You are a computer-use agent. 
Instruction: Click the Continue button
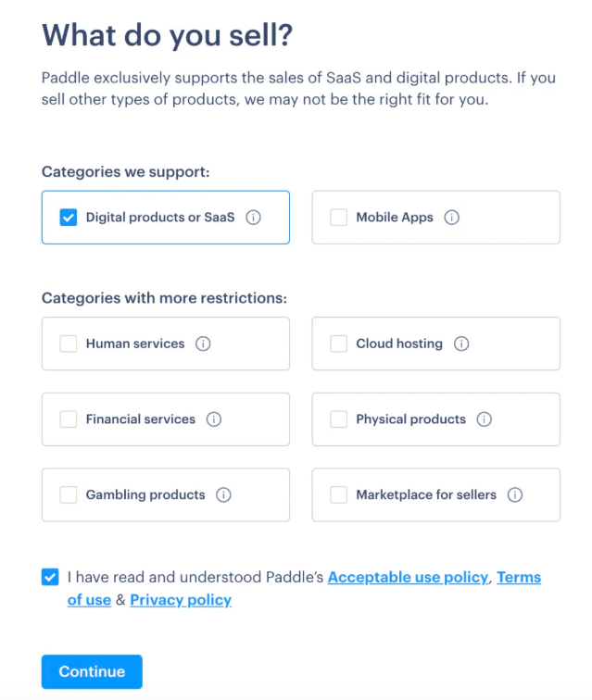click(x=92, y=671)
